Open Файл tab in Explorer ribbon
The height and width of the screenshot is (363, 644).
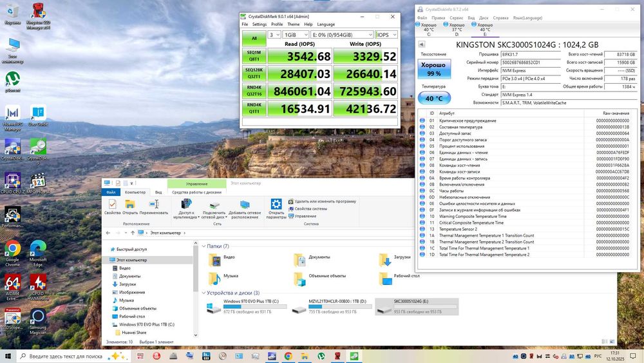(x=111, y=192)
